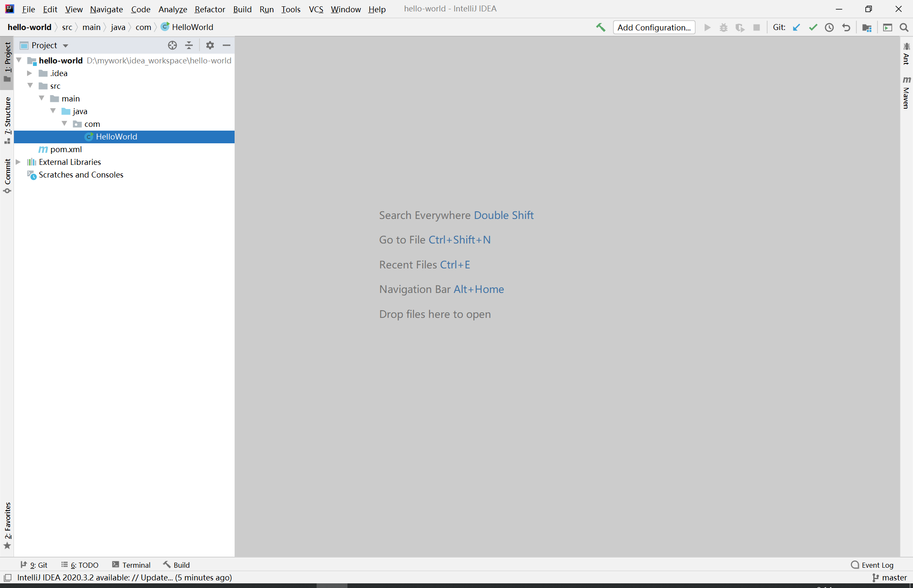Screen dimensions: 913x588
Task: Open the 2: Favorites side tab
Action: coord(7,525)
